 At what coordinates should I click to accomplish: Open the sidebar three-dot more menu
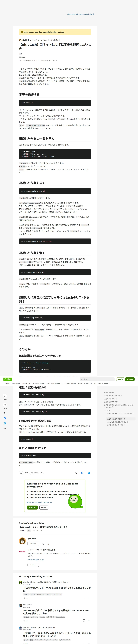pyautogui.click(x=5, y=428)
